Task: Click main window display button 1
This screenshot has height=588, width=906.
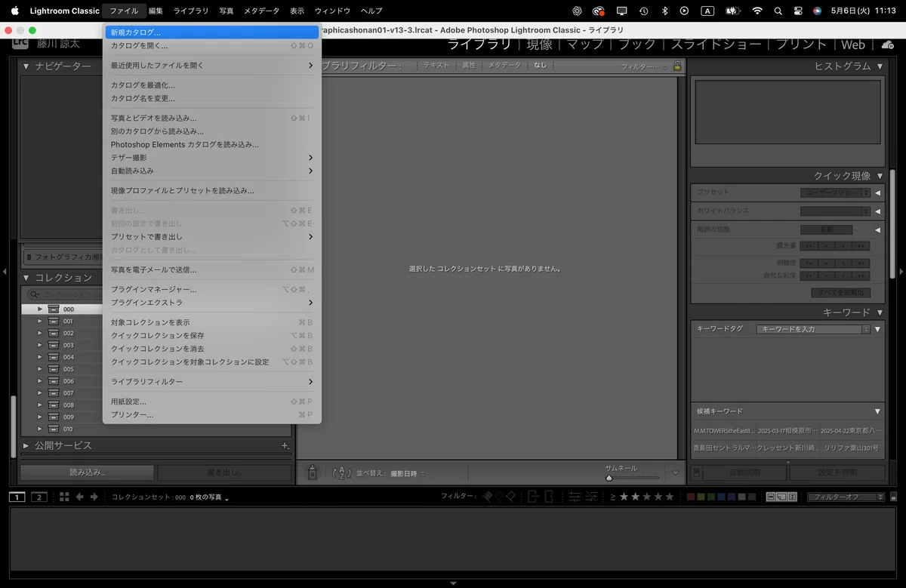Action: coord(17,497)
